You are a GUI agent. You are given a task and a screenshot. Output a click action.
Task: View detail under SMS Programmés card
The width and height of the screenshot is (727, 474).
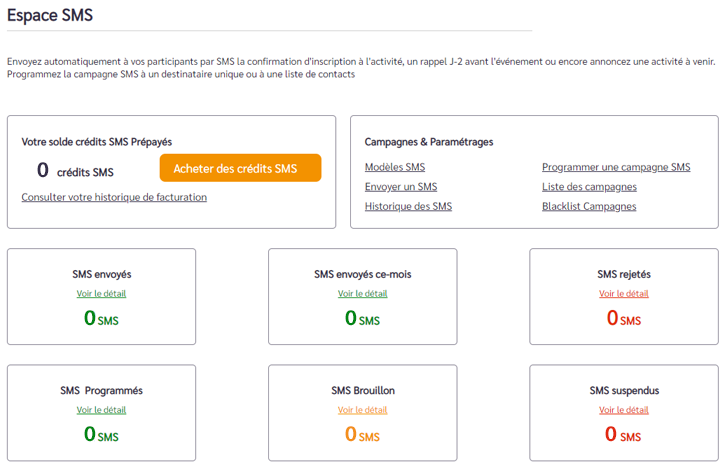[101, 410]
